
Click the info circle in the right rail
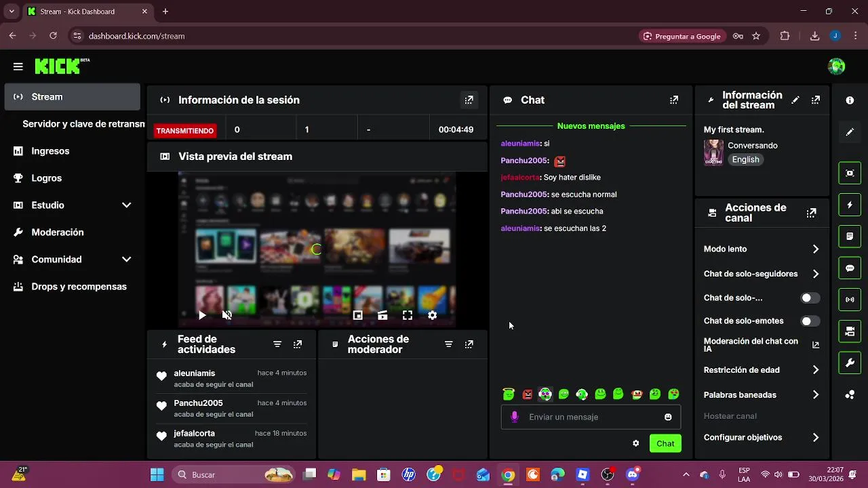tap(850, 100)
